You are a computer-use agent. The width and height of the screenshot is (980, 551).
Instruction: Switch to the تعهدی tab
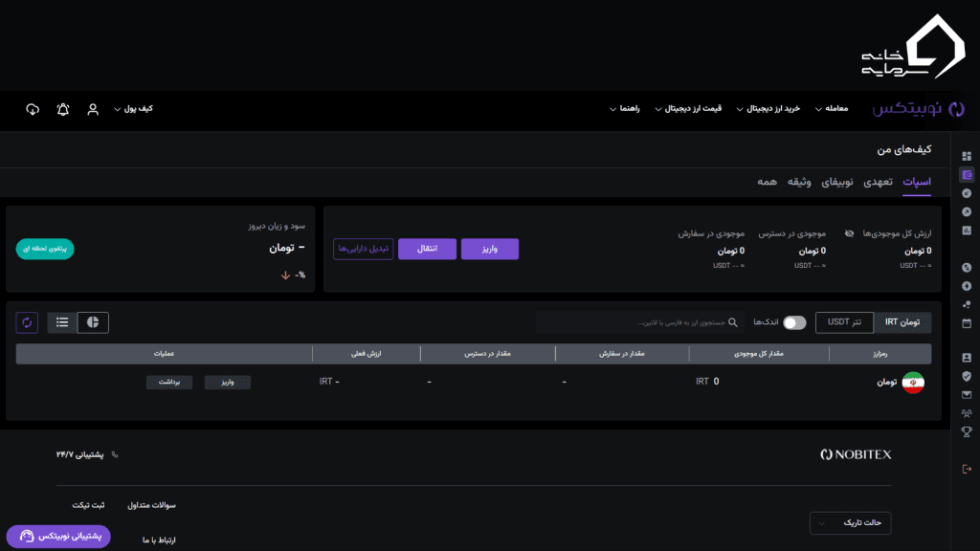pyautogui.click(x=879, y=182)
